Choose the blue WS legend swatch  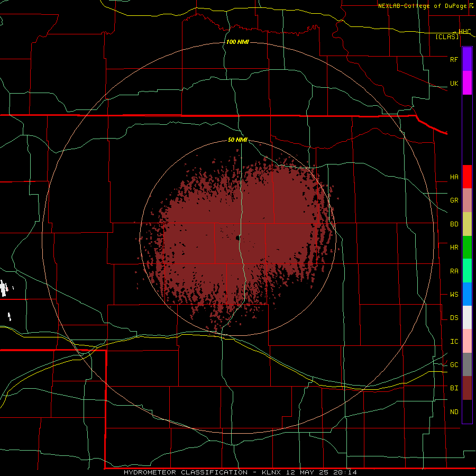[x=467, y=294]
